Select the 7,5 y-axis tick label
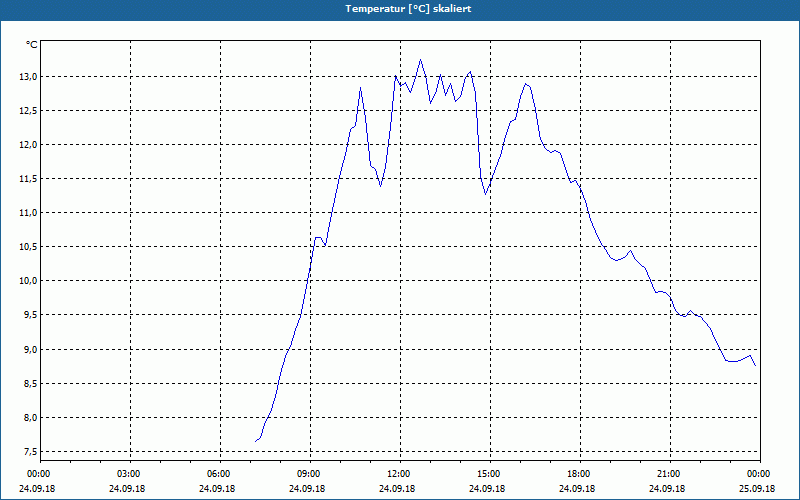Viewport: 800px width, 500px height. tap(30, 452)
